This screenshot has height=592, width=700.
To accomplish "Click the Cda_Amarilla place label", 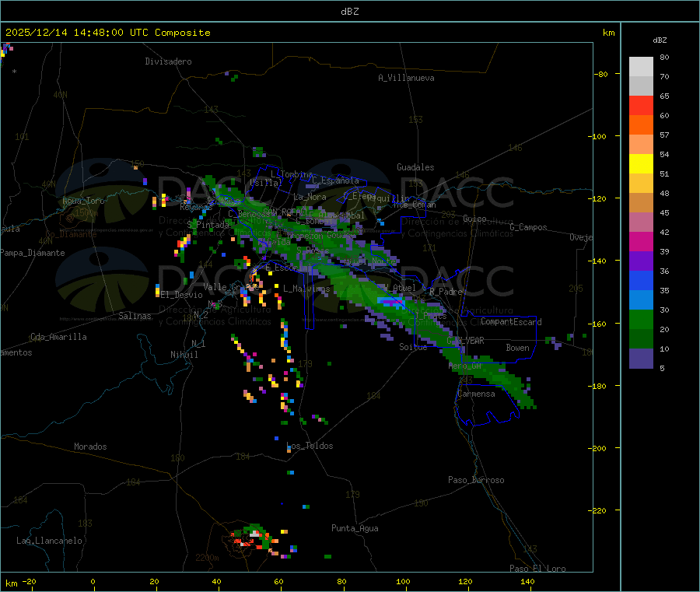I will pos(58,337).
